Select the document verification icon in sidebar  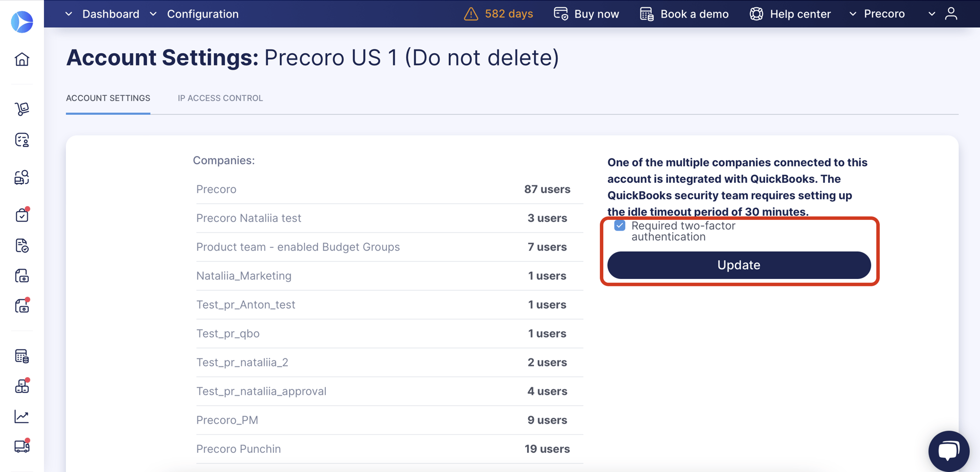click(22, 246)
